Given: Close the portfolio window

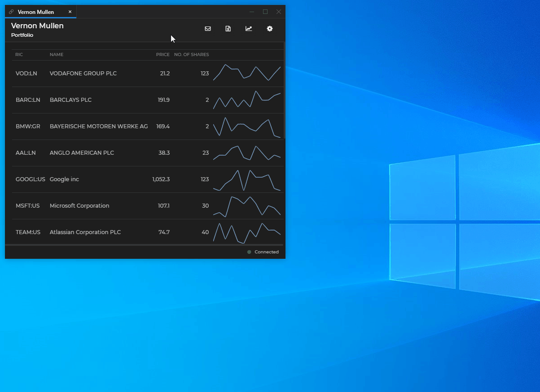Looking at the screenshot, I should tap(279, 12).
